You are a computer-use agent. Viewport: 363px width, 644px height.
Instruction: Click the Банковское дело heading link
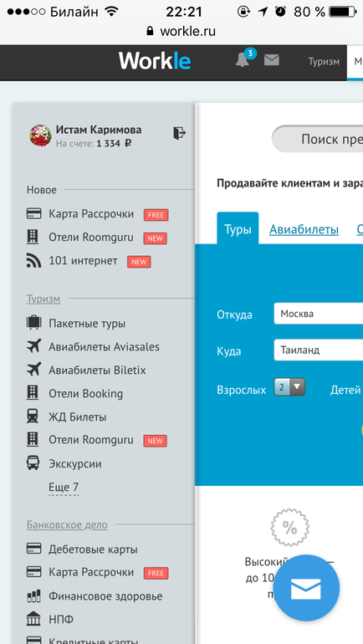coord(68,524)
